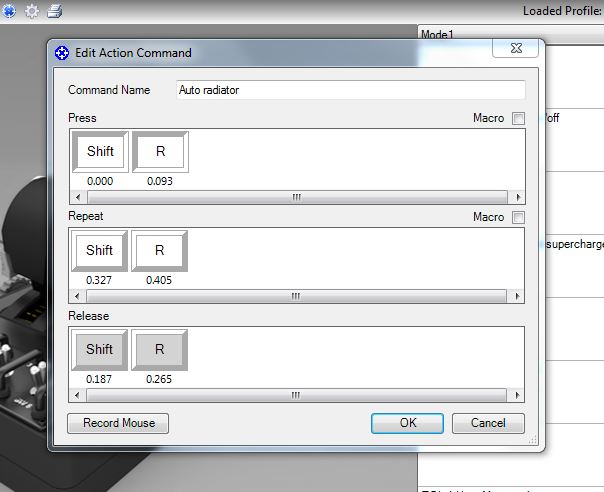604x492 pixels.
Task: Click the Press box horizontal scrollbar thumb
Action: 297,197
